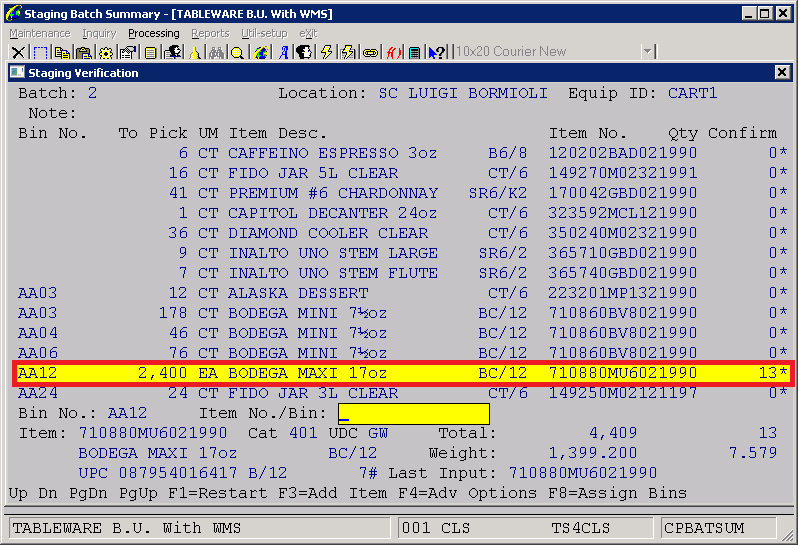Click F1=Restart at the bottom
Viewport: 798px width, 545px height.
click(218, 493)
